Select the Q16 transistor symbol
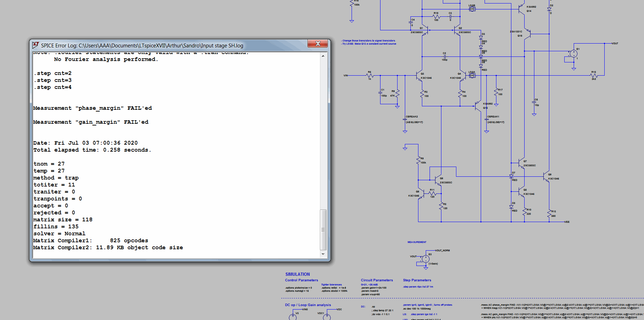The height and width of the screenshot is (320, 644). 528,34
